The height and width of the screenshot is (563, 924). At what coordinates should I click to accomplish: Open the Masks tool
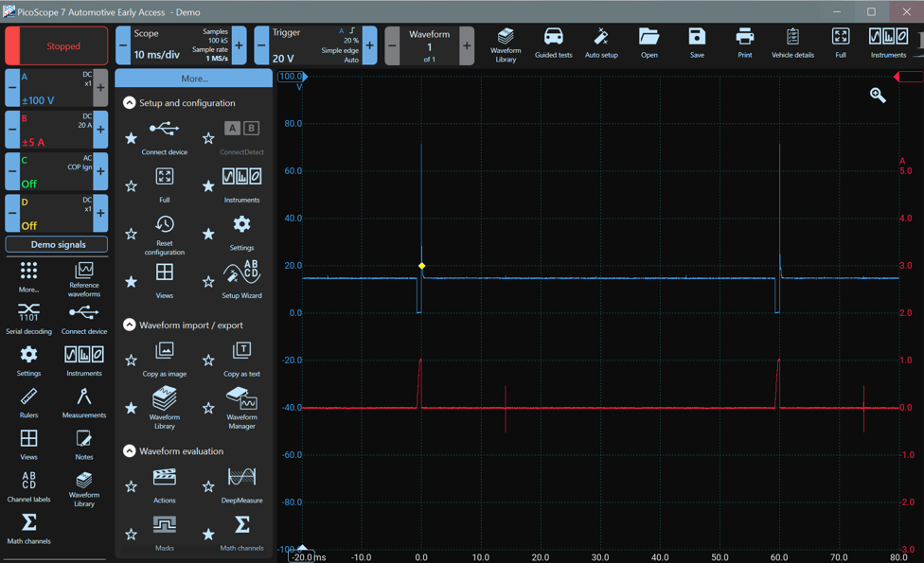pyautogui.click(x=165, y=530)
